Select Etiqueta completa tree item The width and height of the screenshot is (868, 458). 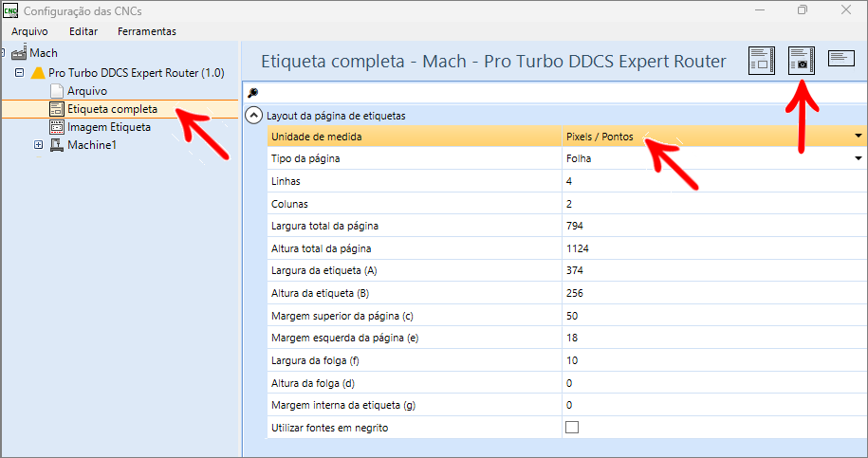click(x=112, y=109)
